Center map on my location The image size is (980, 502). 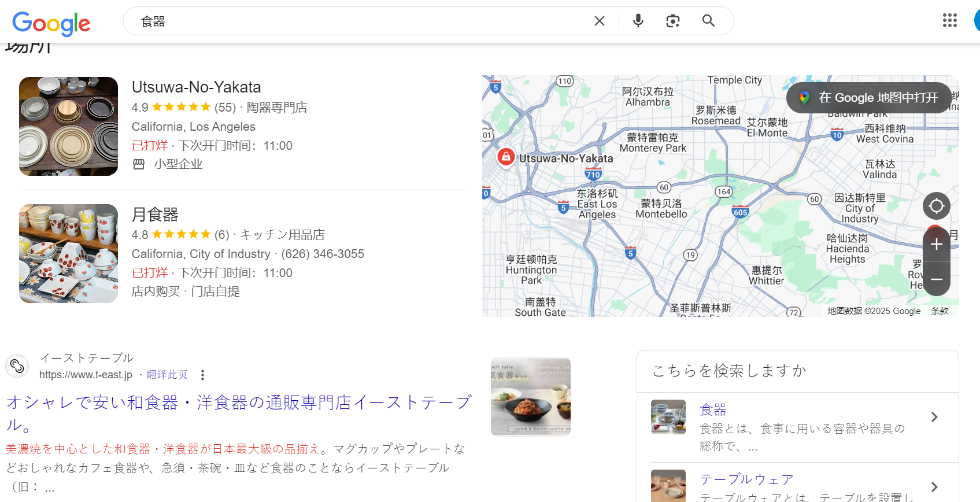coord(937,206)
